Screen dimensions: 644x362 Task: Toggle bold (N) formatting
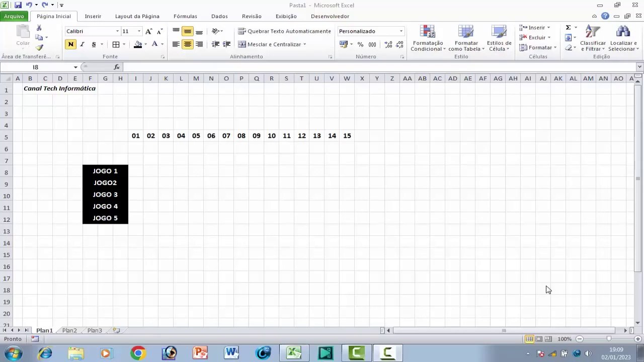(x=70, y=44)
